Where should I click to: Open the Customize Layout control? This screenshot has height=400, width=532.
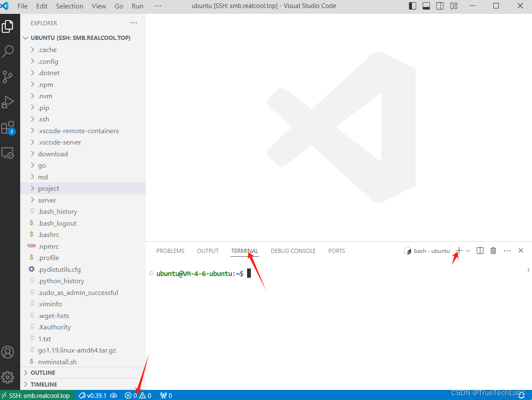[453, 6]
